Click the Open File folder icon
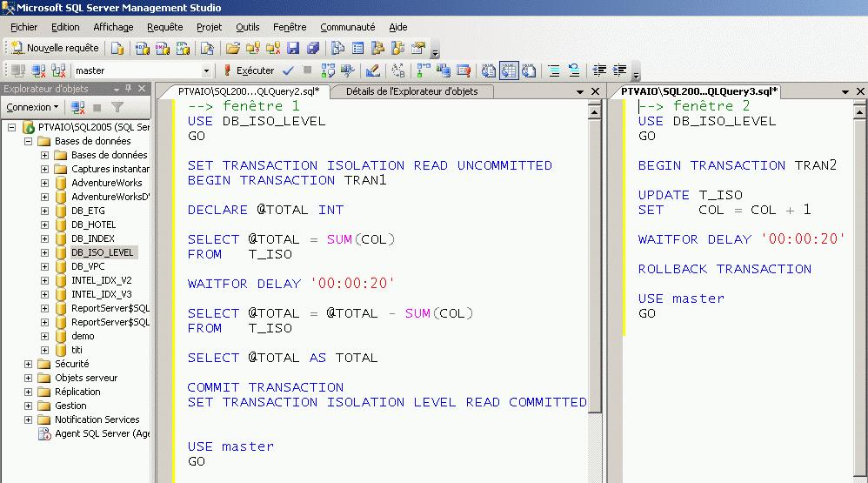This screenshot has height=483, width=868. tap(232, 48)
